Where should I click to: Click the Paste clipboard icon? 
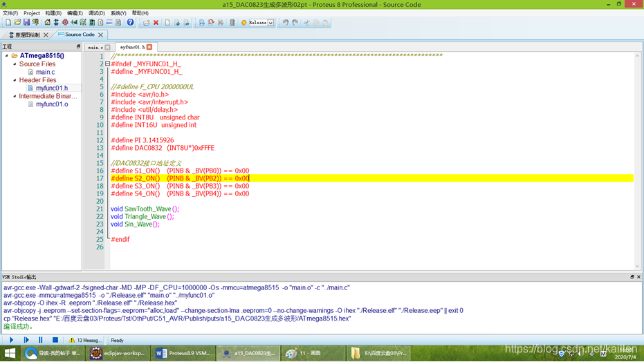tap(325, 23)
